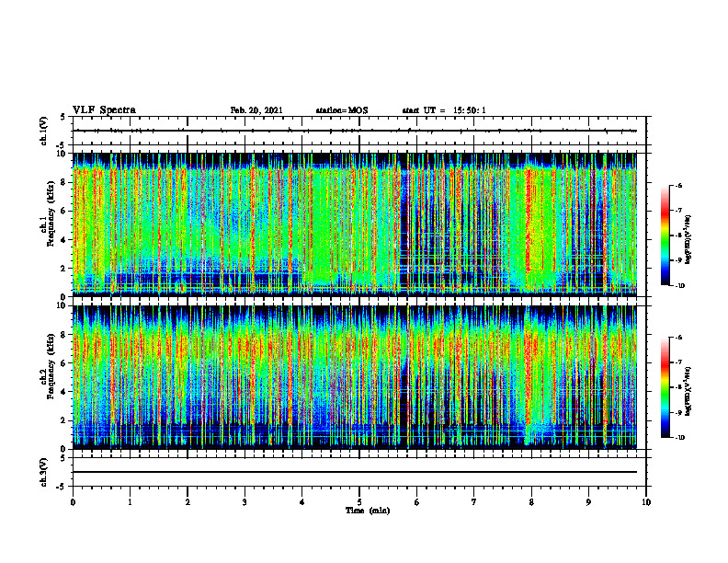Click time axis tick label "6"

click(x=417, y=502)
